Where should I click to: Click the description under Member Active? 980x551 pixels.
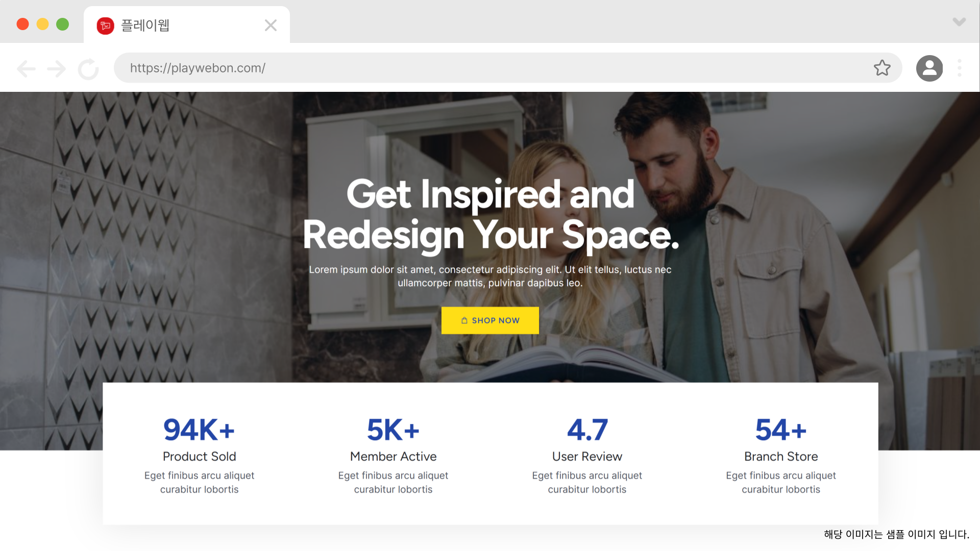point(393,482)
